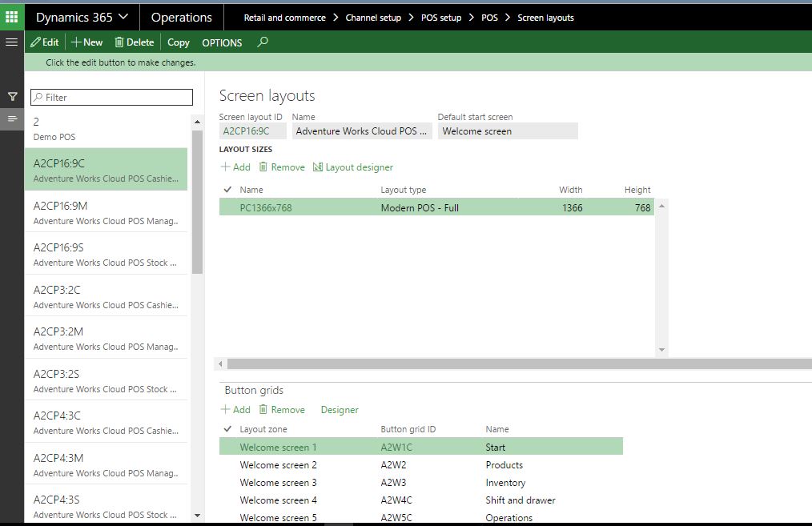Click the horizontal scrollbar left arrow
812x526 pixels.
tap(220, 364)
